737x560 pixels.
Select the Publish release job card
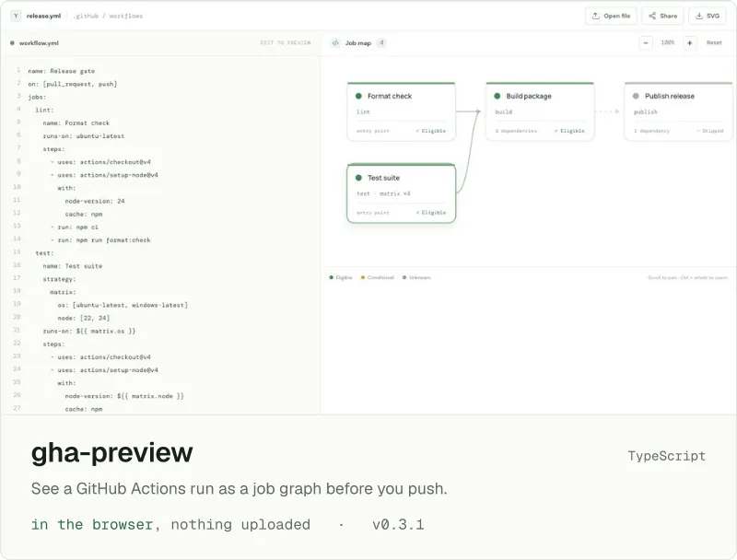click(x=678, y=111)
